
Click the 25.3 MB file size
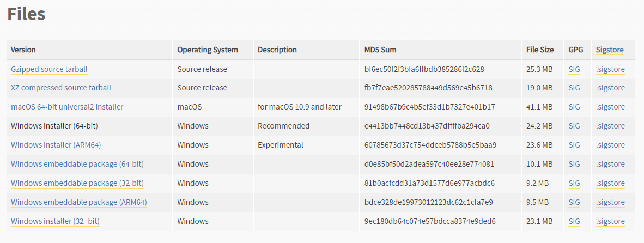[540, 69]
